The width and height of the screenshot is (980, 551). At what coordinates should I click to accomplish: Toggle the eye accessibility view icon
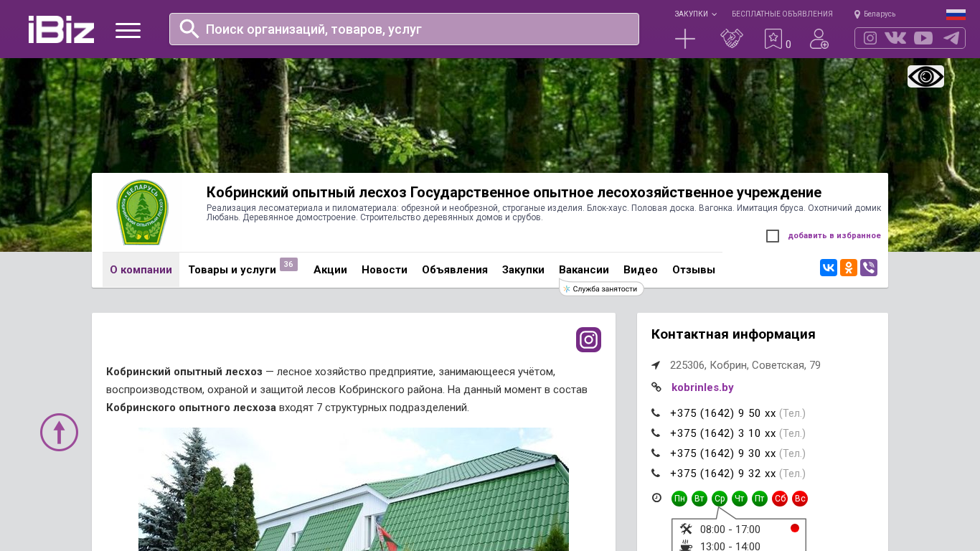(x=925, y=76)
